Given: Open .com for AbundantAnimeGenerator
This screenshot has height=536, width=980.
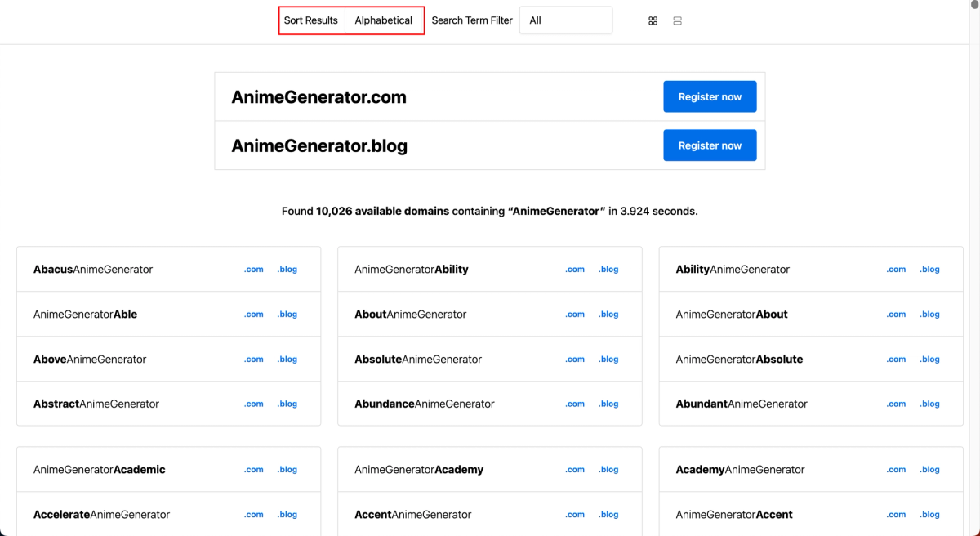Looking at the screenshot, I should click(x=897, y=404).
